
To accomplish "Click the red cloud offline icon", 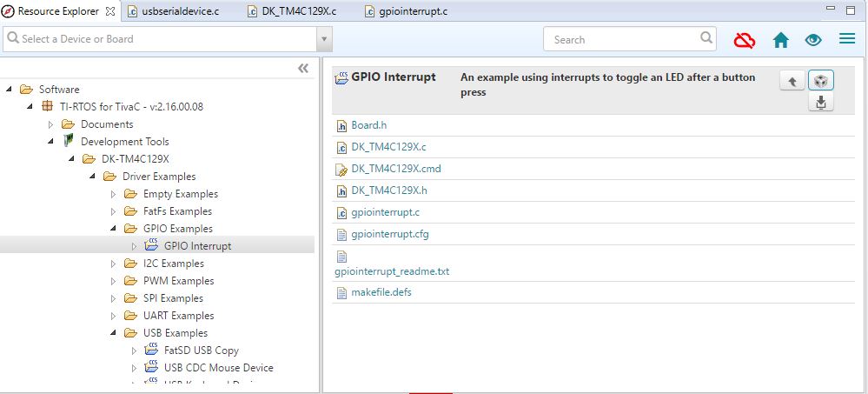I will [745, 40].
